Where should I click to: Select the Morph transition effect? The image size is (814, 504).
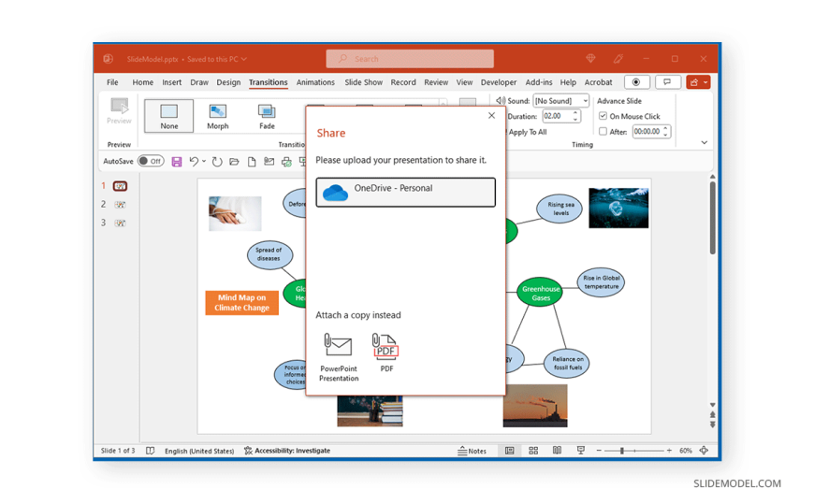coord(217,116)
